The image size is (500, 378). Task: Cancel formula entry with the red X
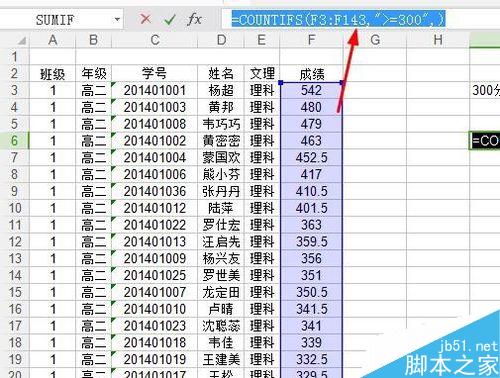(145, 19)
